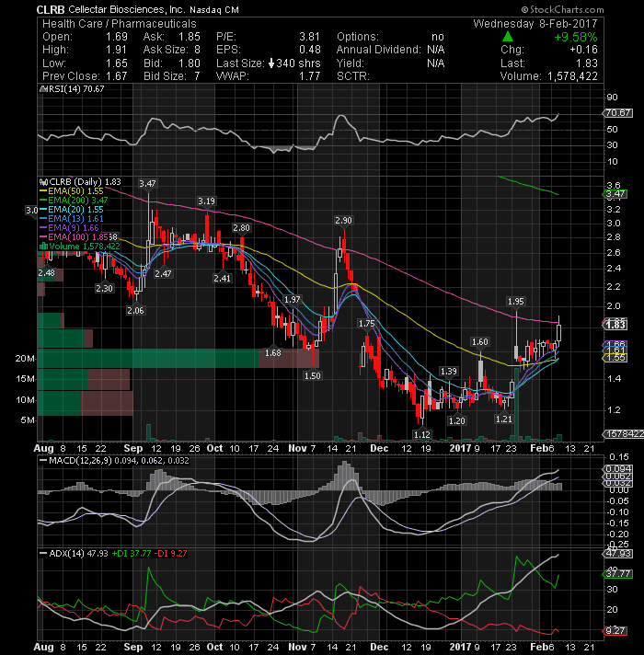Click the 2.80 October peak label

[x=241, y=227]
